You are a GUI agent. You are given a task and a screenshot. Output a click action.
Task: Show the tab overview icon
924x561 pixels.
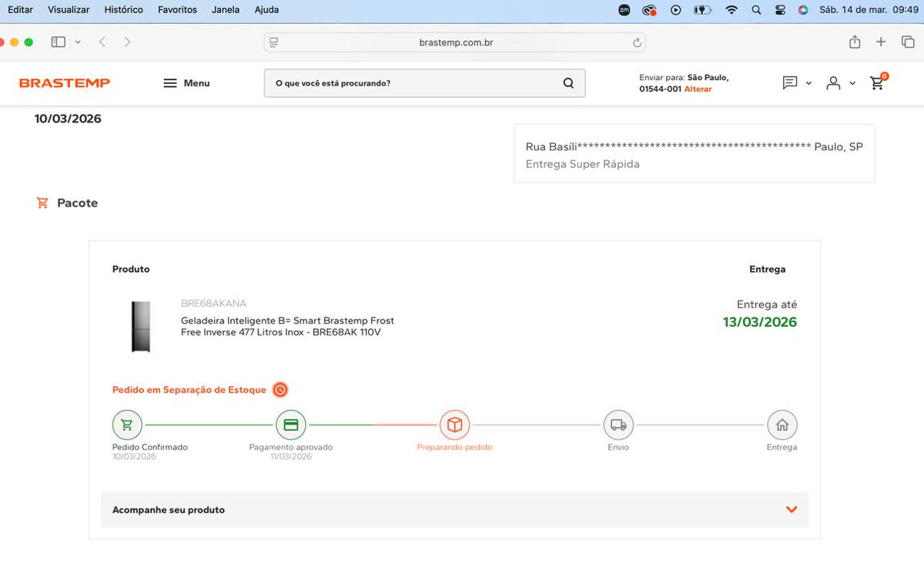point(908,42)
